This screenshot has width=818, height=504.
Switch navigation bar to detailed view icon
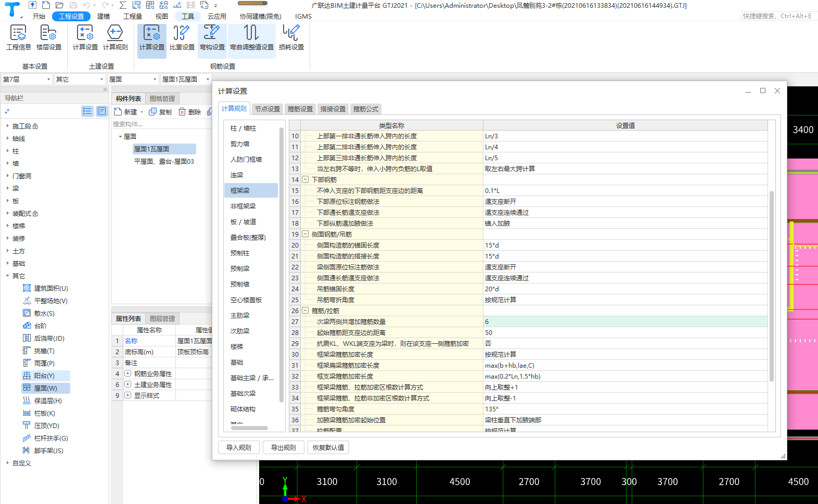[x=101, y=111]
